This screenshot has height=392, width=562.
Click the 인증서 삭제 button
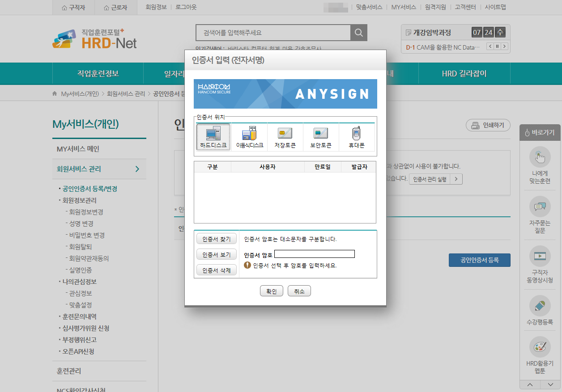coord(217,270)
